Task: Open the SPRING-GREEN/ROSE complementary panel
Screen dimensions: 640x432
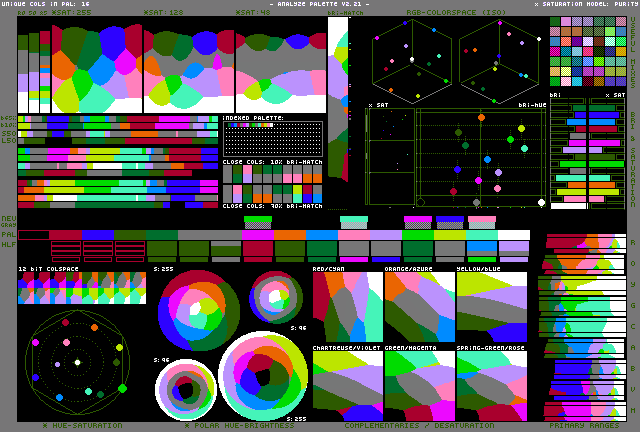Action: pos(492,386)
